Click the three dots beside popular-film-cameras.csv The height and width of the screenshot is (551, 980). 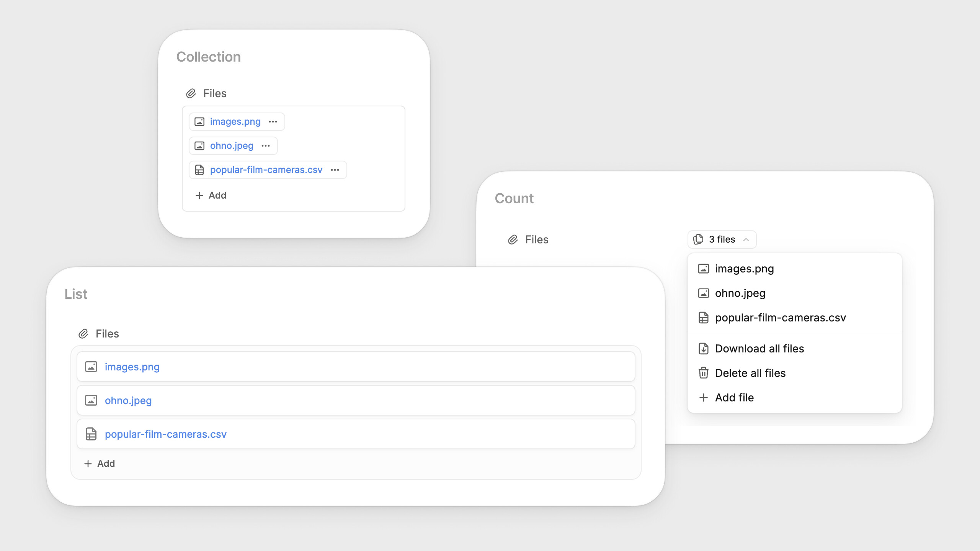[x=335, y=170]
